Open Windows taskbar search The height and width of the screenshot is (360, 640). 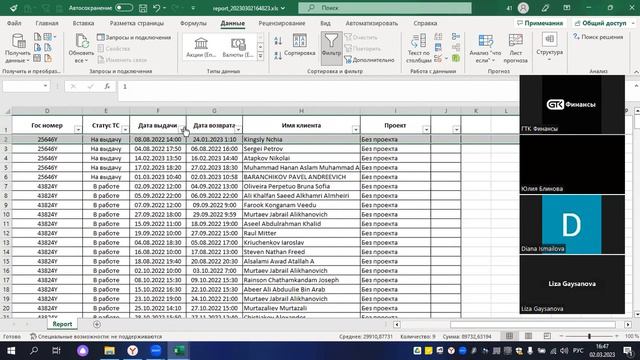(x=34, y=351)
